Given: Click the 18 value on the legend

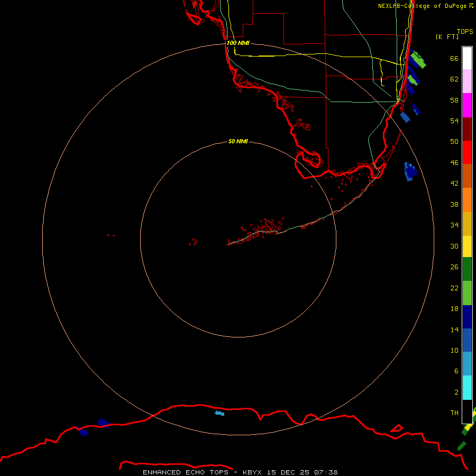Looking at the screenshot, I should (x=454, y=309).
